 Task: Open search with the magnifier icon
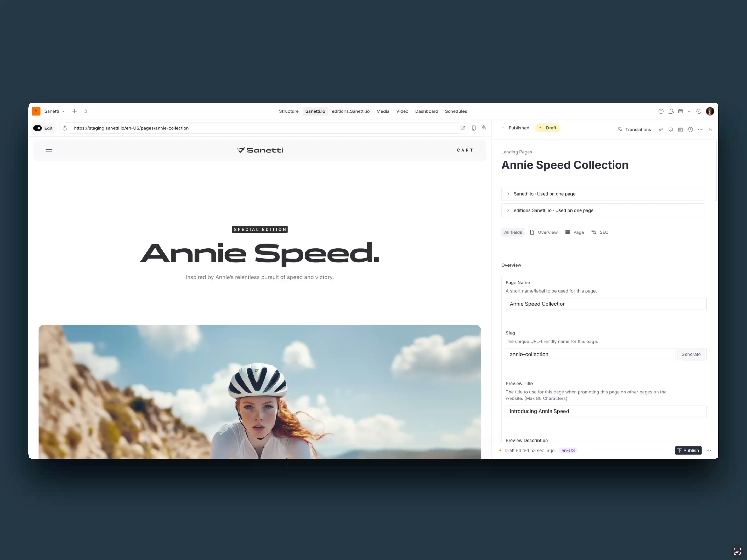coord(86,111)
